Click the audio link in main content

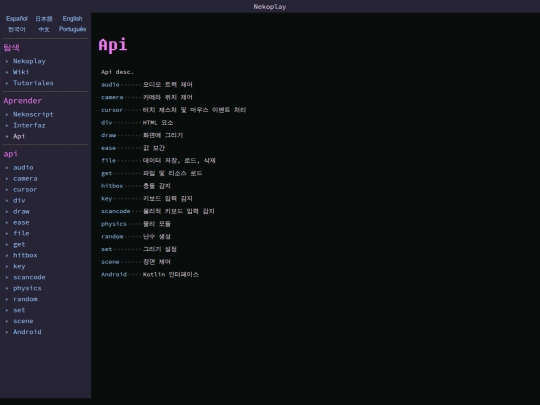pos(110,85)
